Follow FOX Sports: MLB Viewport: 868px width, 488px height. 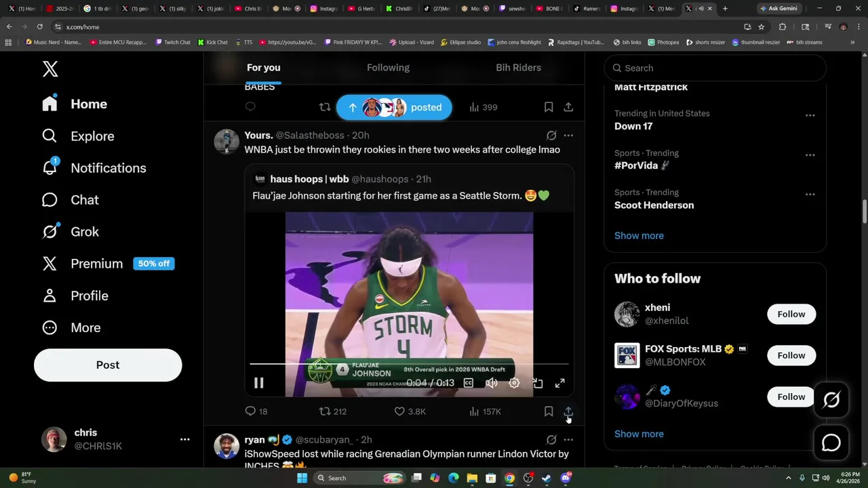(x=791, y=355)
